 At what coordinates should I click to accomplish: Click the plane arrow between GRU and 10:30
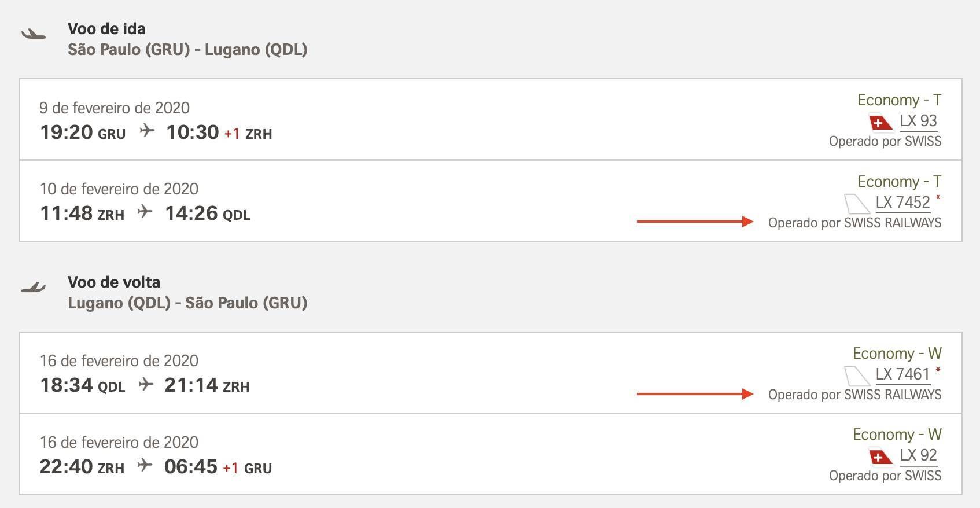(147, 131)
